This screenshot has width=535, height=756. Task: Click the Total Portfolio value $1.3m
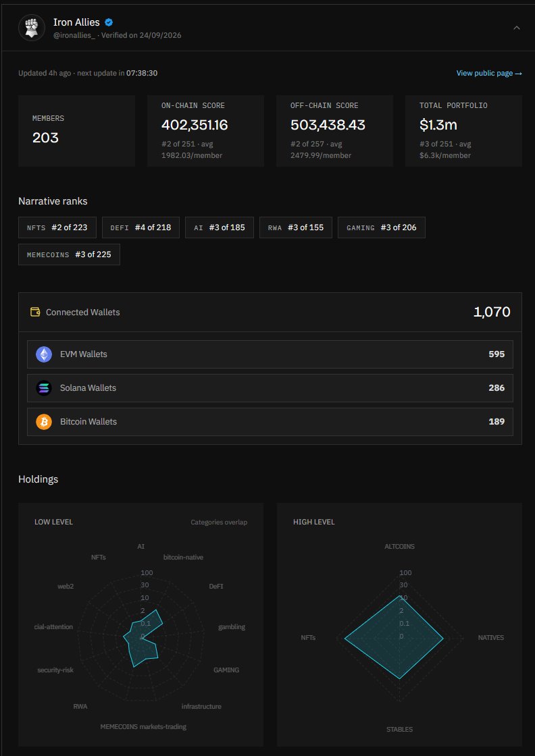click(438, 126)
